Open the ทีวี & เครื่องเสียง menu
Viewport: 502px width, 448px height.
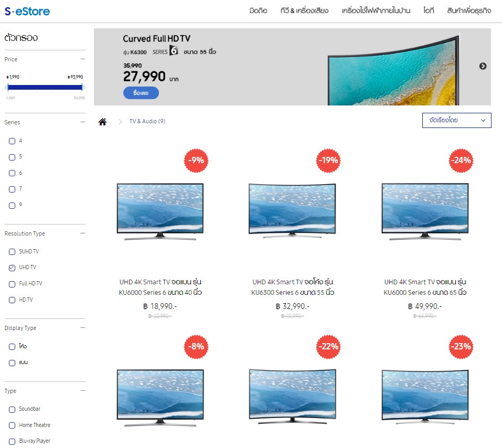click(x=304, y=11)
